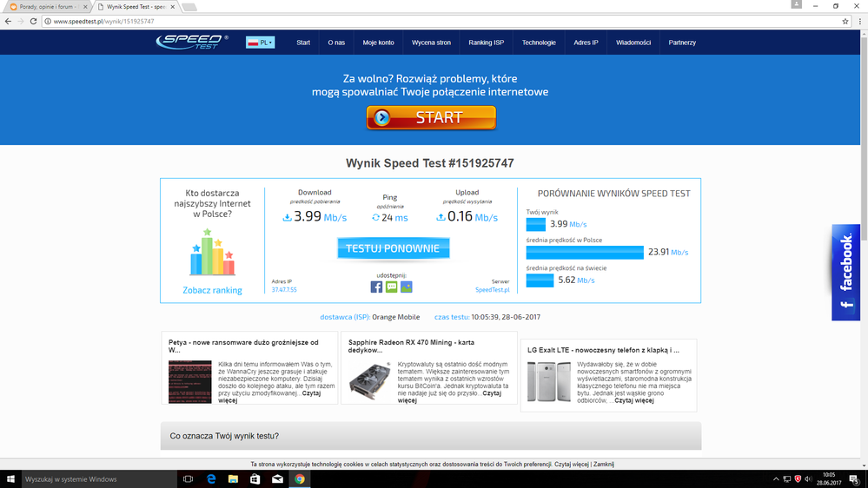868x488 pixels.
Task: Open Partnerzy menu item
Action: pos(682,43)
